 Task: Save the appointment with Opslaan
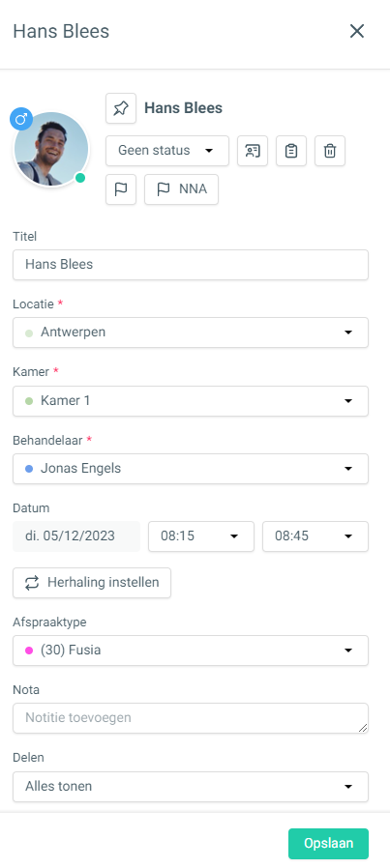(328, 844)
